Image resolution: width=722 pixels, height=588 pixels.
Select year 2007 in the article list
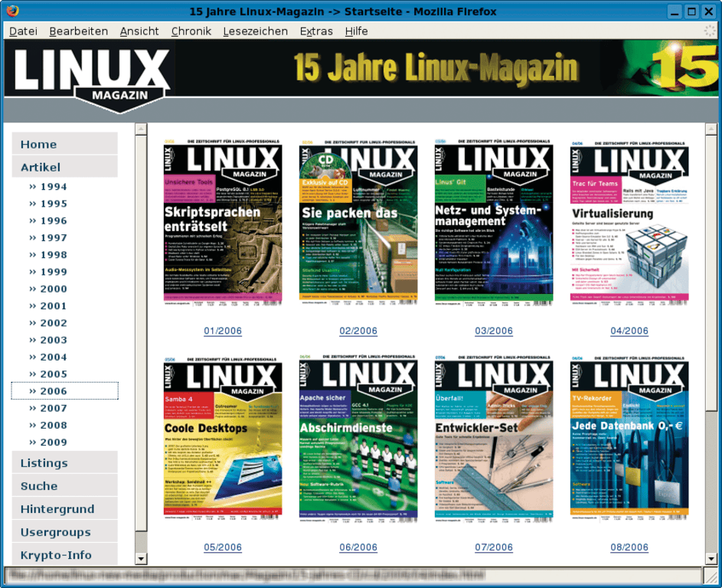tap(48, 408)
